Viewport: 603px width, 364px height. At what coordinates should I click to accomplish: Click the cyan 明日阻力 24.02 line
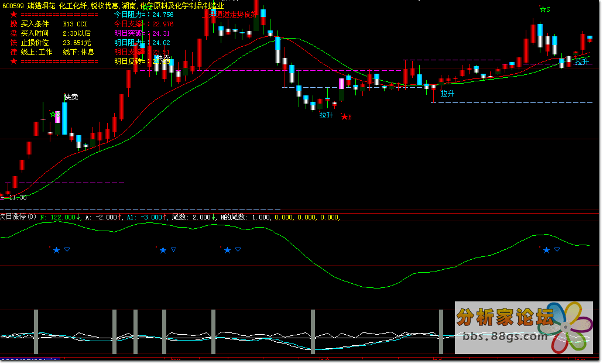[x=142, y=43]
